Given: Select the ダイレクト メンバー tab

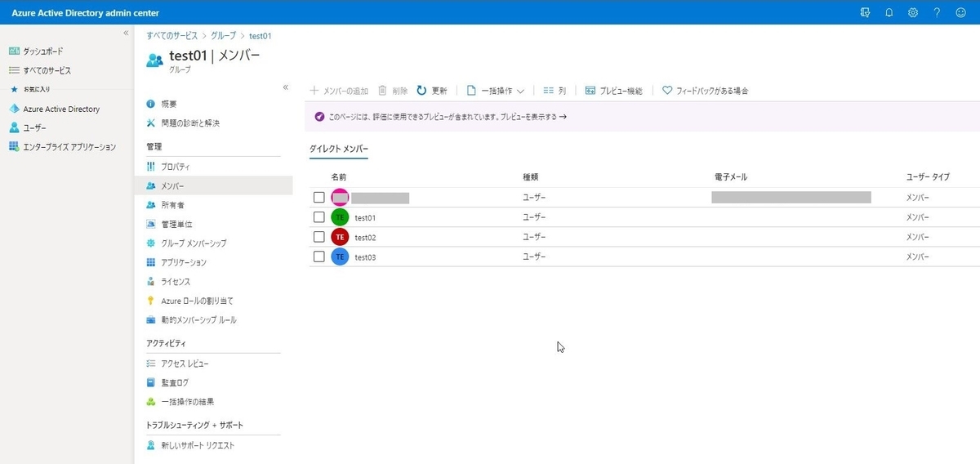Looking at the screenshot, I should [x=339, y=149].
